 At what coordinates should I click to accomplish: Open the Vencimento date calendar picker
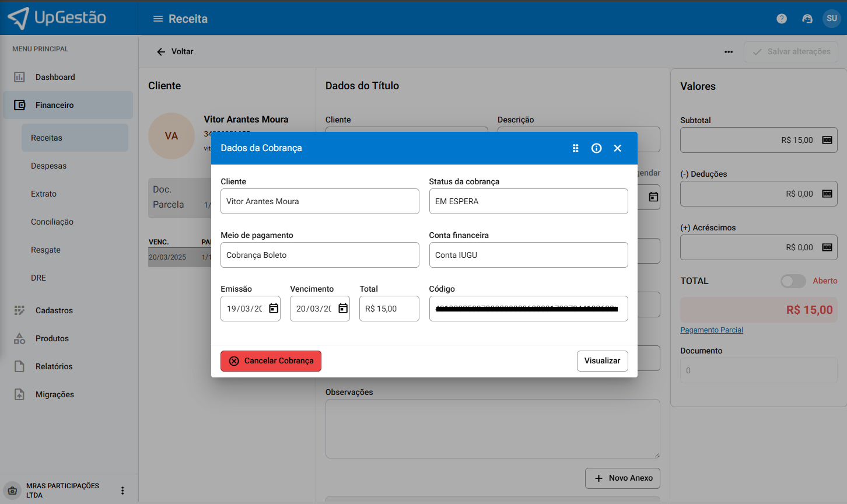pyautogui.click(x=343, y=309)
